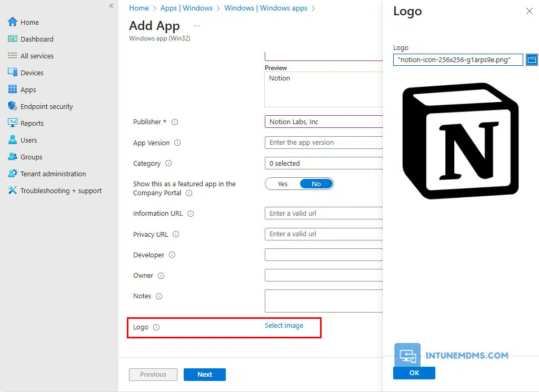Open the Category selection dropdown
The height and width of the screenshot is (392, 539).
click(323, 164)
